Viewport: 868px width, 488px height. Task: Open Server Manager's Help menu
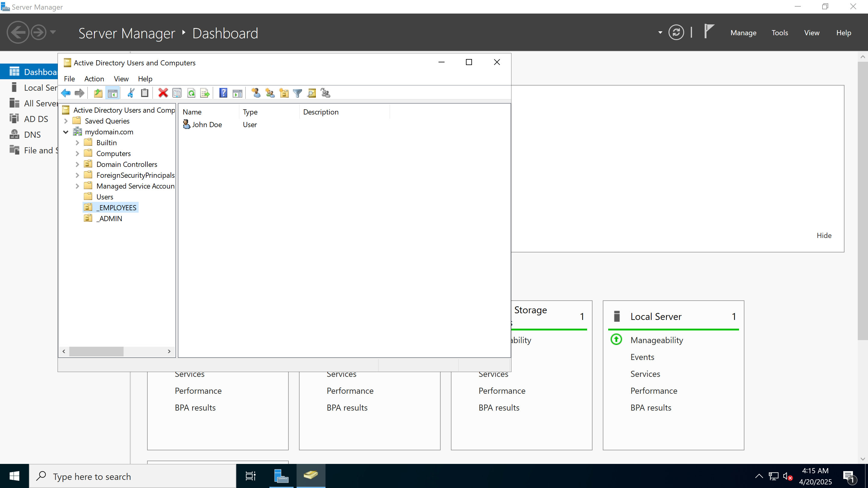[x=843, y=33]
